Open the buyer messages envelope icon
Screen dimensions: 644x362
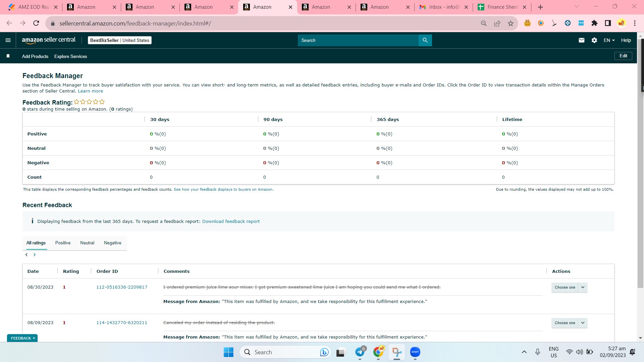pos(582,40)
